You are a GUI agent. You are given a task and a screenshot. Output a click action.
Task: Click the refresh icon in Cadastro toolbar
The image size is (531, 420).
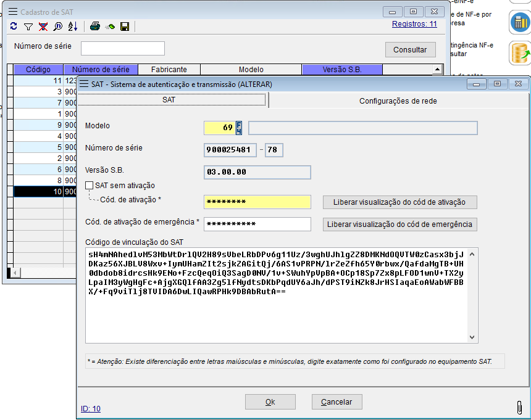pyautogui.click(x=14, y=27)
